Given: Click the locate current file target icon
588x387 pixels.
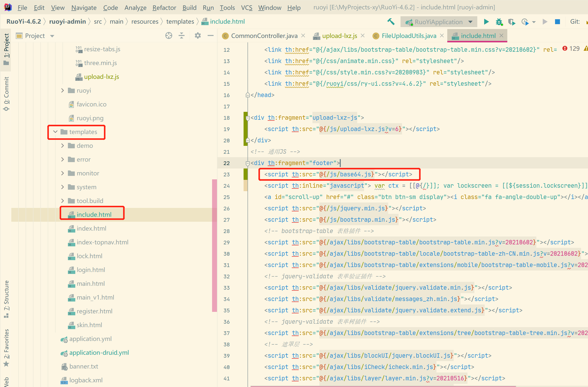Looking at the screenshot, I should [169, 36].
